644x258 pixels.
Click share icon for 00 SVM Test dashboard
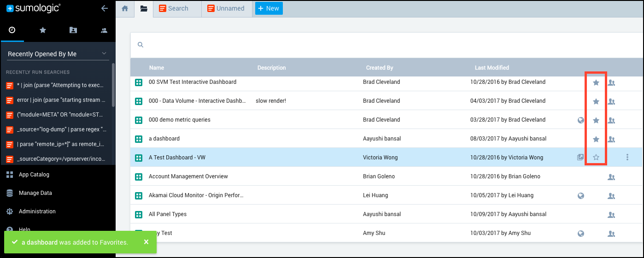tap(611, 82)
